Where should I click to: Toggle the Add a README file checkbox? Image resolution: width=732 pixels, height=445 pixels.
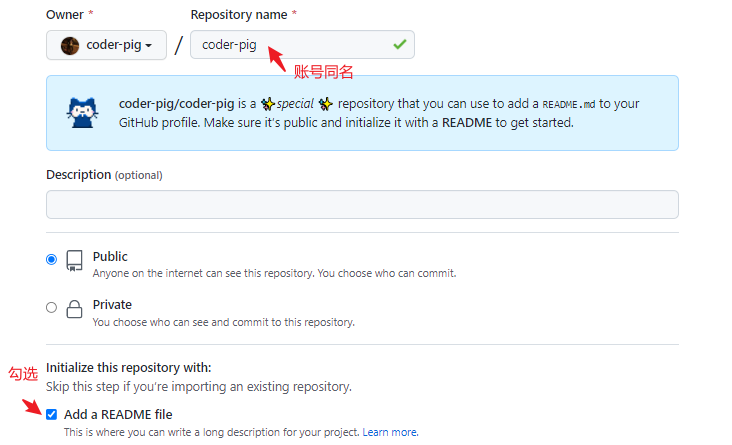(x=51, y=414)
